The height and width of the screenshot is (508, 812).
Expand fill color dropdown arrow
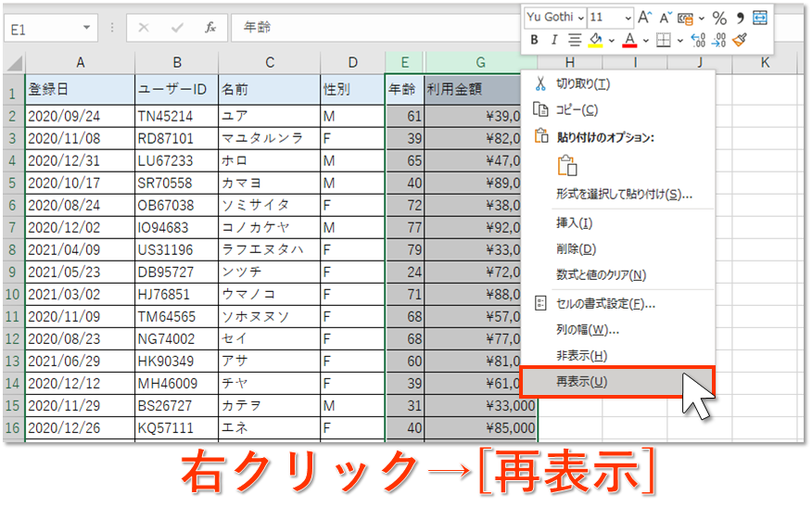(612, 41)
